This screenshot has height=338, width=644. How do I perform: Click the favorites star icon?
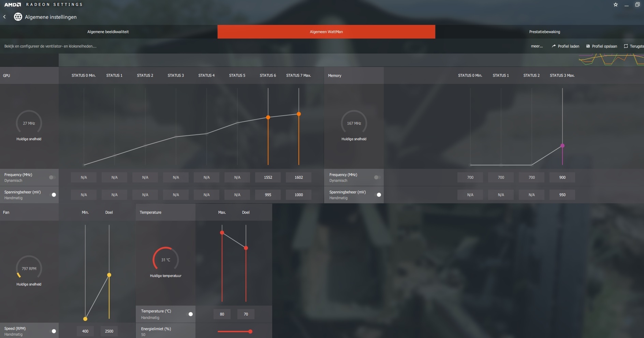pos(616,5)
